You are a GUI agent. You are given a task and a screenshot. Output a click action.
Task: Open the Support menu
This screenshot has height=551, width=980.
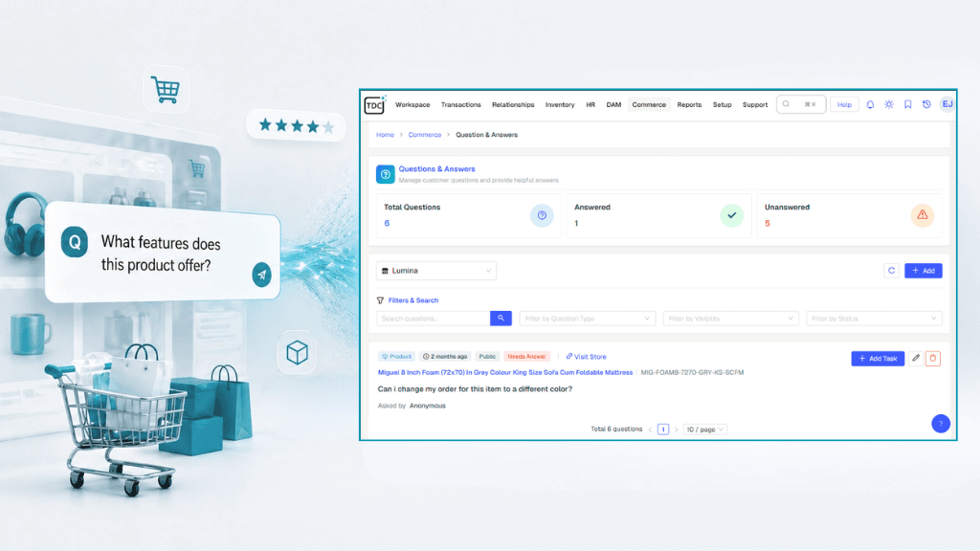coord(755,105)
